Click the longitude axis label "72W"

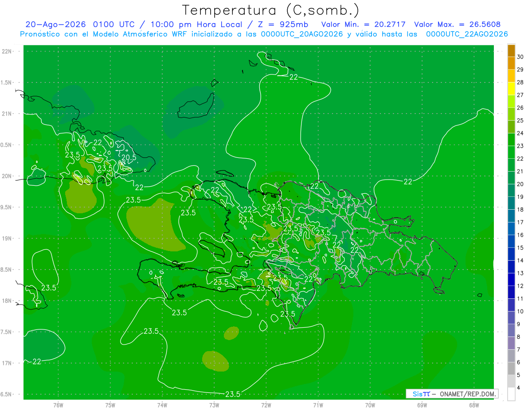tap(266, 405)
